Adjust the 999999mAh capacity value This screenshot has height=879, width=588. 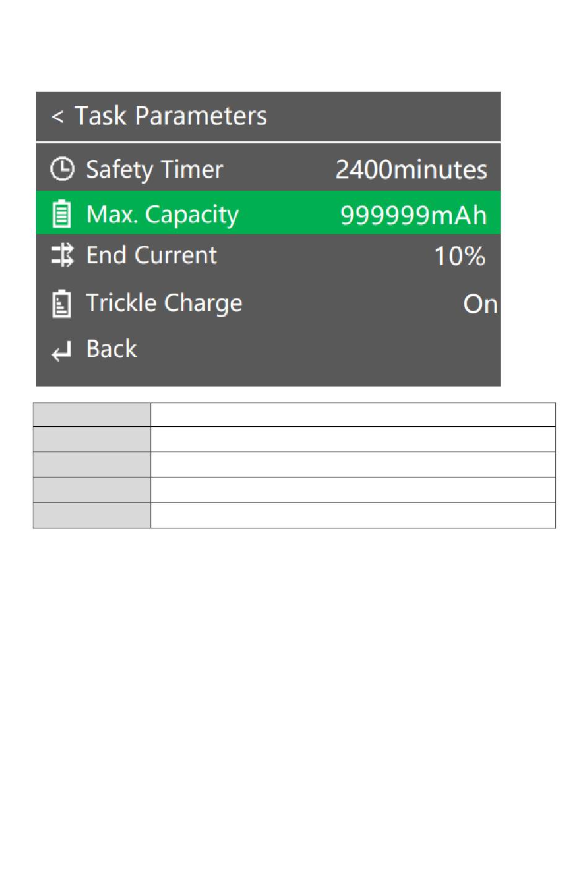[x=413, y=215]
